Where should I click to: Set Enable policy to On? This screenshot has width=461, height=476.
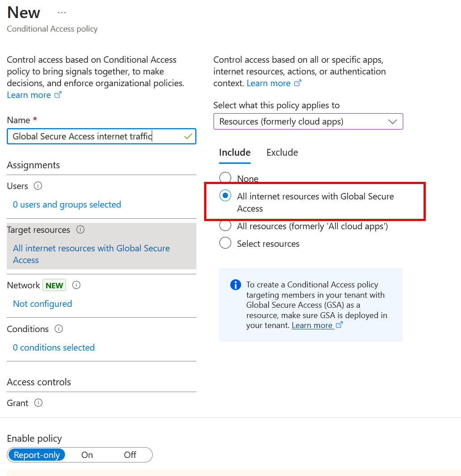click(87, 455)
